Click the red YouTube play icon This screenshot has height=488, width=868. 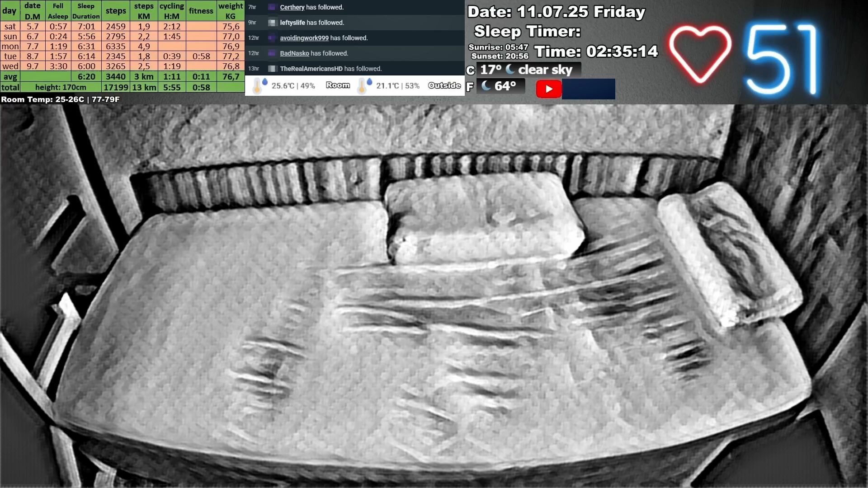coord(548,89)
